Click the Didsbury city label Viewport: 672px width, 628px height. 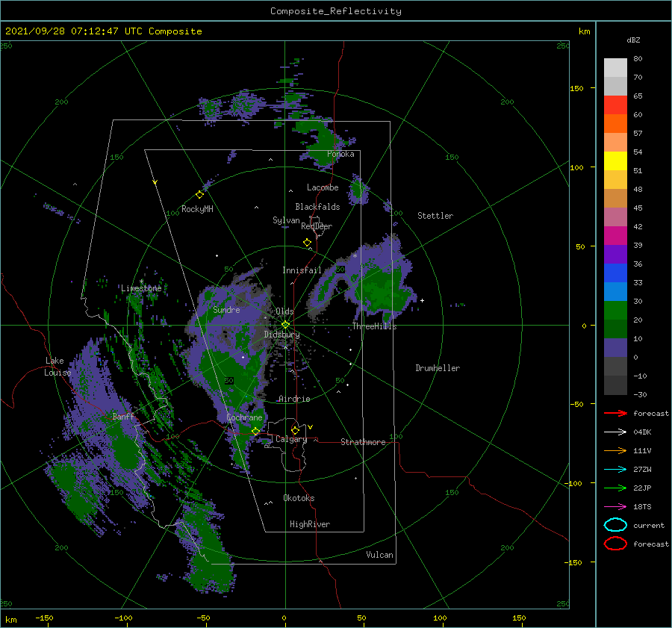click(282, 335)
